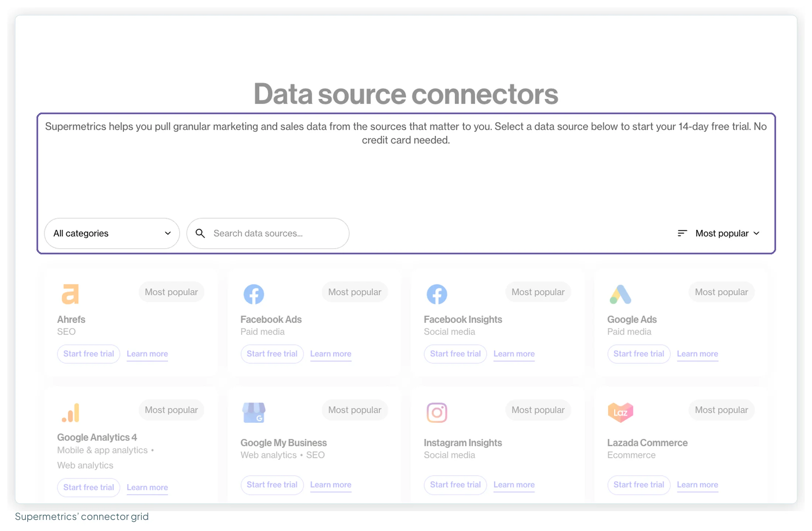Click the Facebook Ads logo icon
Viewport: 812px width, 531px height.
point(254,294)
